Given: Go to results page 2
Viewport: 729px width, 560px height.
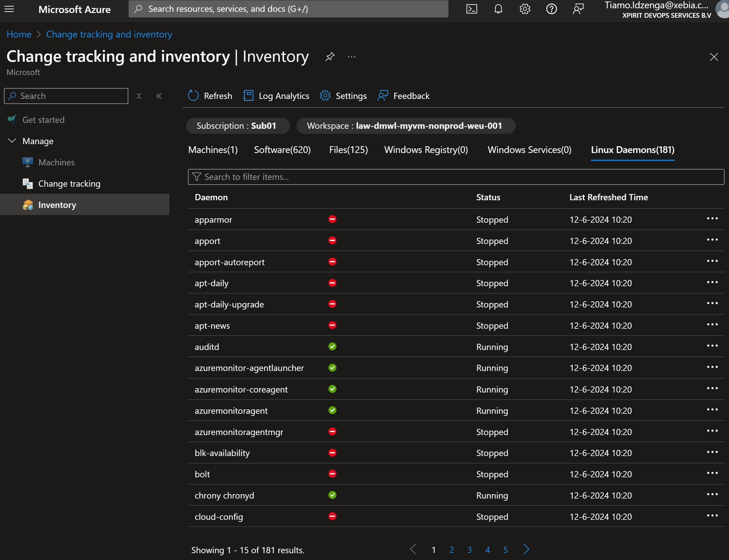Looking at the screenshot, I should tap(451, 550).
